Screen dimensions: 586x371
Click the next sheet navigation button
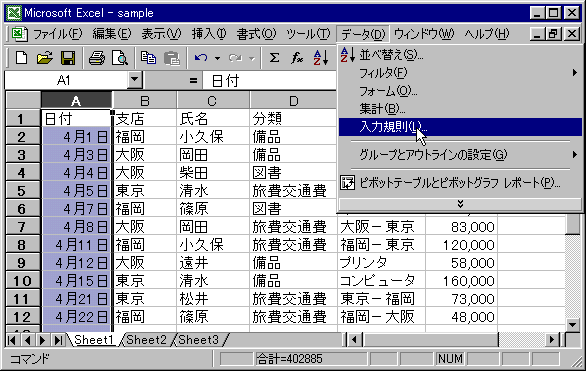(x=42, y=340)
